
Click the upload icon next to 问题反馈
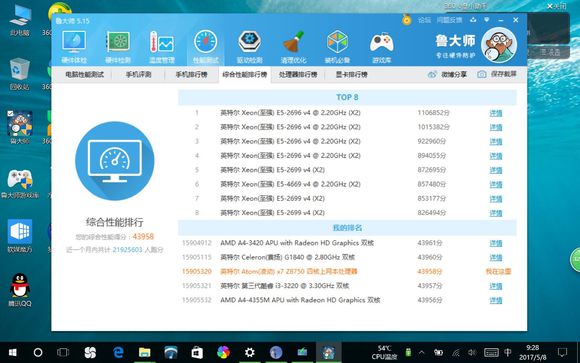pos(473,20)
